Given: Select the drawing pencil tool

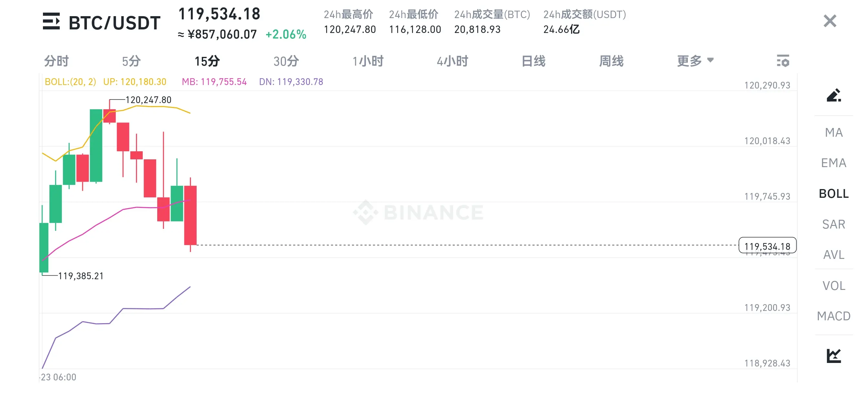Looking at the screenshot, I should pos(834,95).
